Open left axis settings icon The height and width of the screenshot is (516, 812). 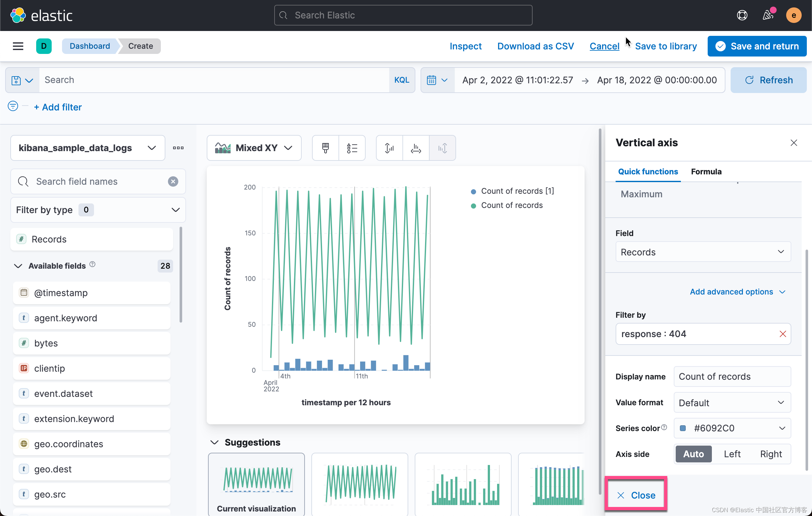pyautogui.click(x=389, y=148)
